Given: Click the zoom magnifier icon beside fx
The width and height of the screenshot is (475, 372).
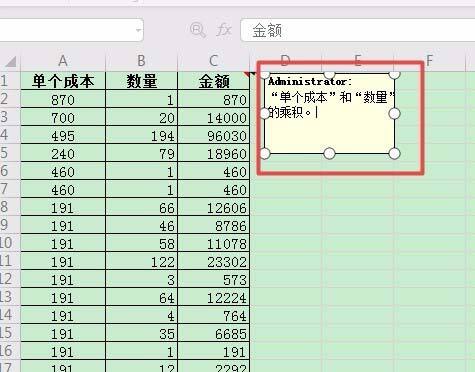Looking at the screenshot, I should coord(197,30).
